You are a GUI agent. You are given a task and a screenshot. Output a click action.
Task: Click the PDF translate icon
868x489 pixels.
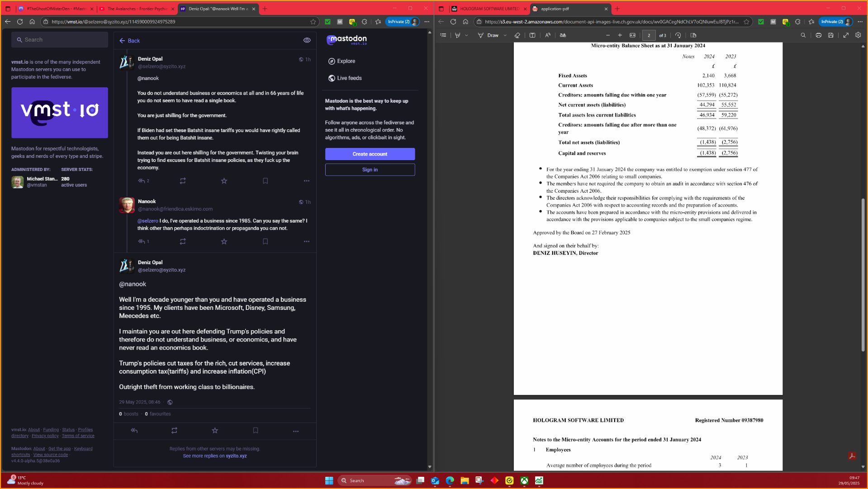tap(563, 35)
